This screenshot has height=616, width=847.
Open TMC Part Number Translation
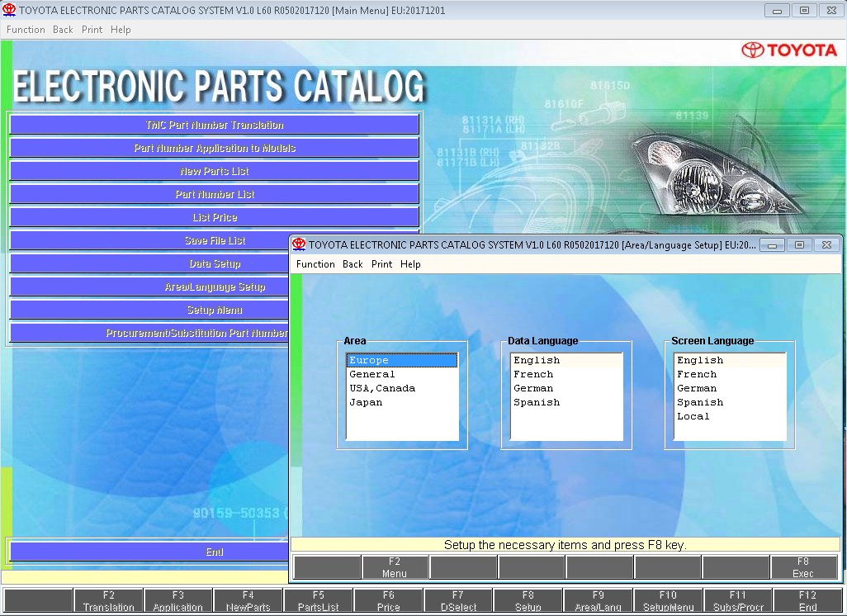coord(214,126)
